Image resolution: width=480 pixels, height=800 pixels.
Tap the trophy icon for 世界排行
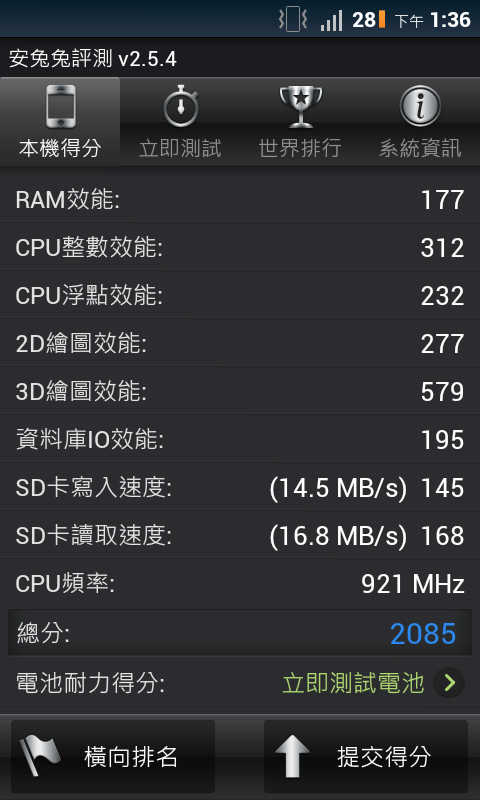[301, 107]
